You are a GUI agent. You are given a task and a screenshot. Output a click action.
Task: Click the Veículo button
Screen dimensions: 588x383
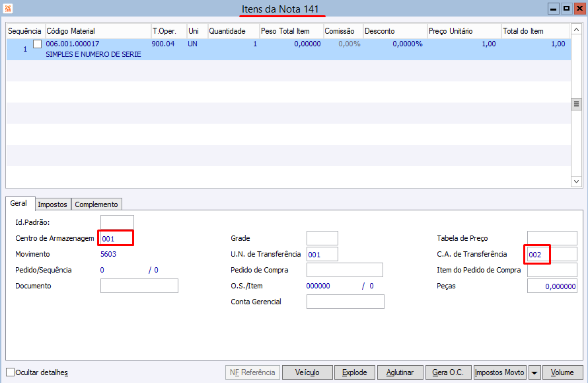point(307,372)
